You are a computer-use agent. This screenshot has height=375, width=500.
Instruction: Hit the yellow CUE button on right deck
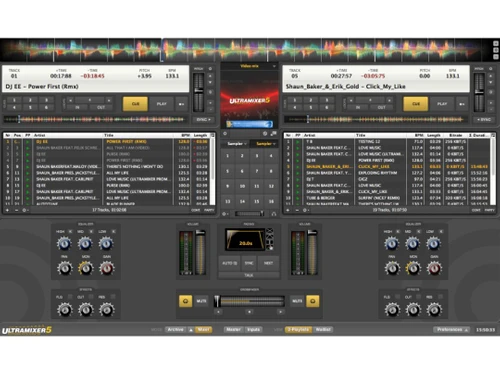[x=416, y=104]
